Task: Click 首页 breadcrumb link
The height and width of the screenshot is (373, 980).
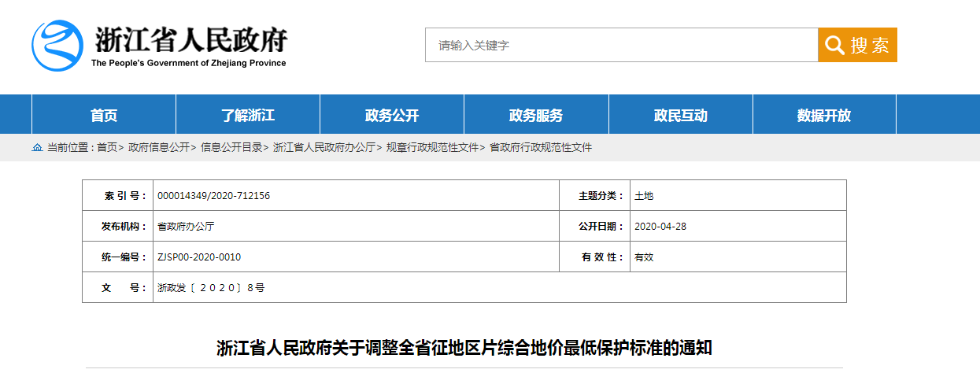Action: click(x=107, y=147)
